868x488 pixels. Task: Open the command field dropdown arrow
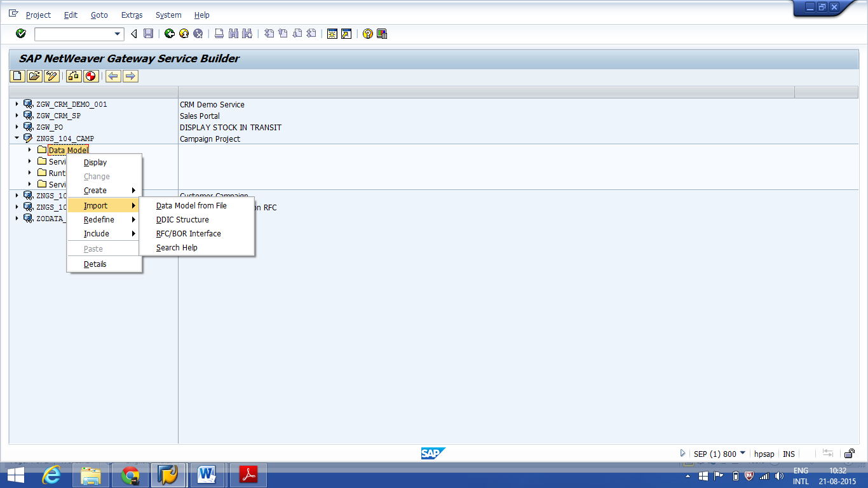coord(116,34)
